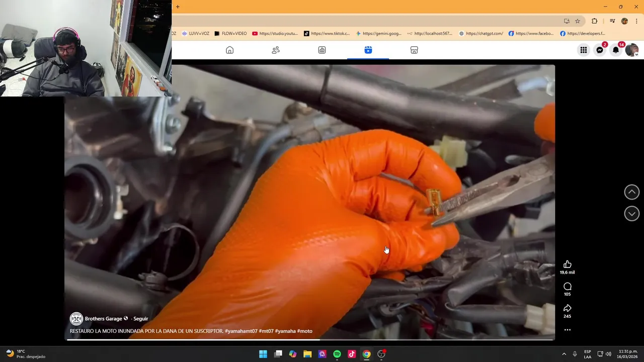Viewport: 644px width, 362px height.
Task: Go to the Facebook Marketplace tab
Action: [x=414, y=50]
